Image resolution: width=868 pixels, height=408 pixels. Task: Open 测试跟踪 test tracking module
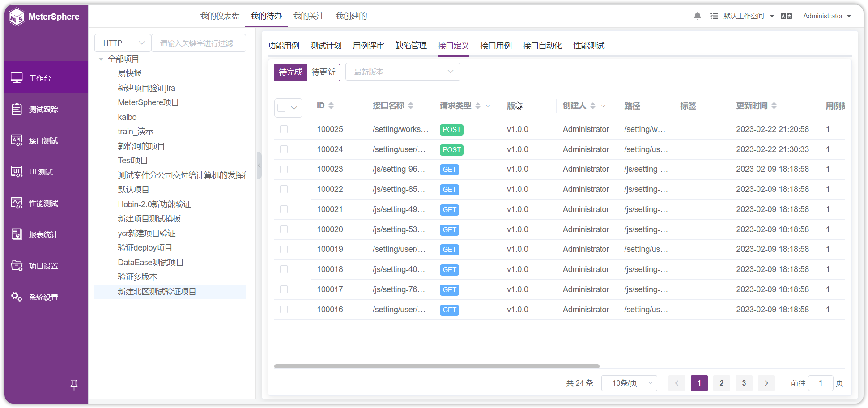[x=44, y=109]
